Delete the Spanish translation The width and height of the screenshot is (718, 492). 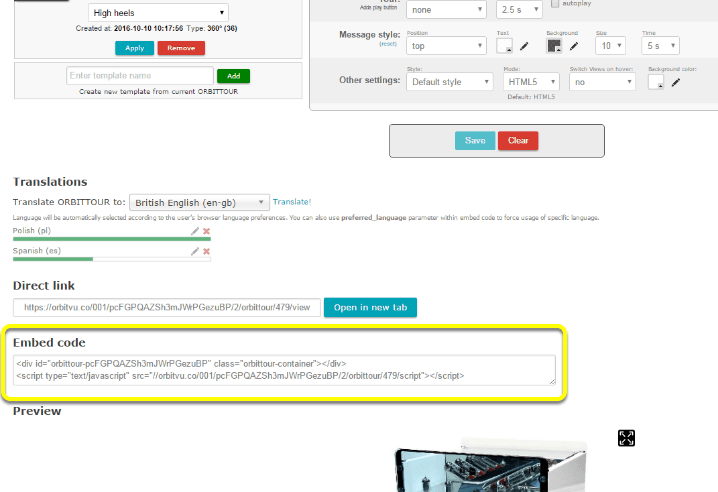(207, 251)
